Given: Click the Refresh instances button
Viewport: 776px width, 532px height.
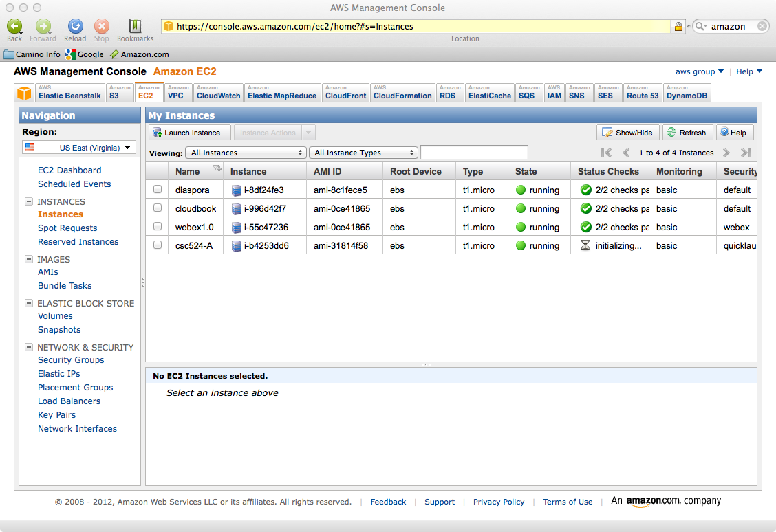Looking at the screenshot, I should (687, 133).
